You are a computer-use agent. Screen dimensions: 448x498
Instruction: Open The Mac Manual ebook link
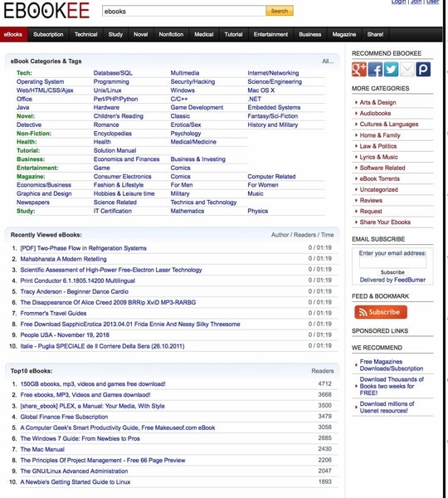tap(42, 449)
